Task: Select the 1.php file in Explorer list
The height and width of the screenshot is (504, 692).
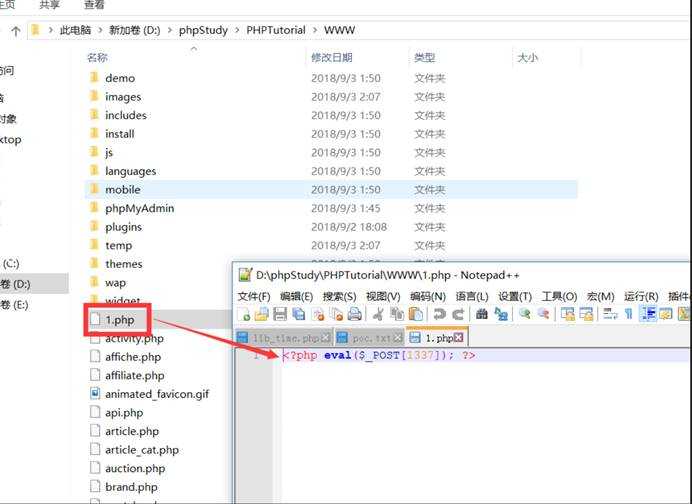Action: (x=119, y=320)
